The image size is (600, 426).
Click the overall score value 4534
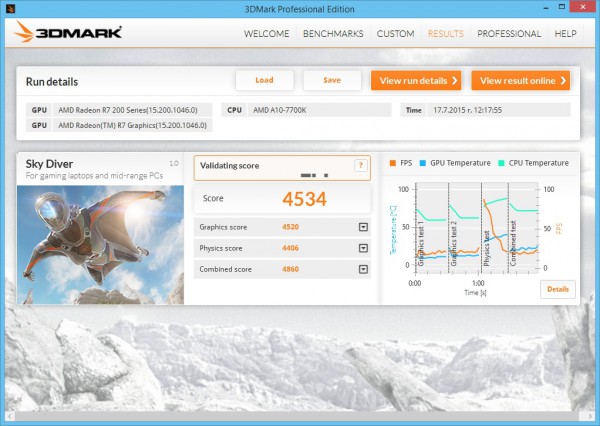click(x=305, y=199)
